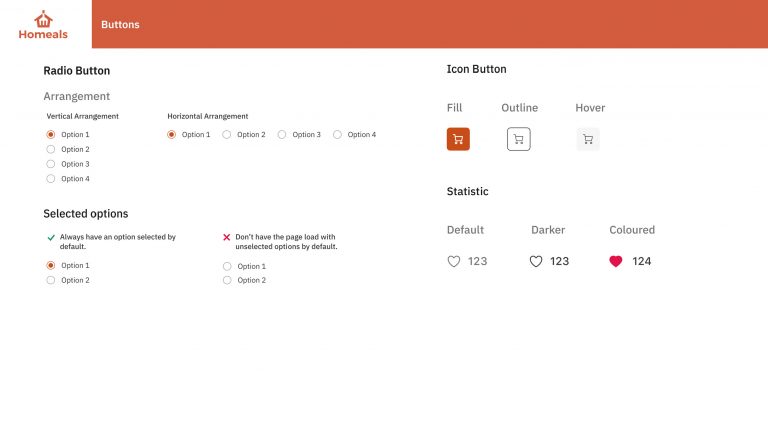The image size is (768, 432).
Task: Click the red X cross icon
Action: click(226, 237)
